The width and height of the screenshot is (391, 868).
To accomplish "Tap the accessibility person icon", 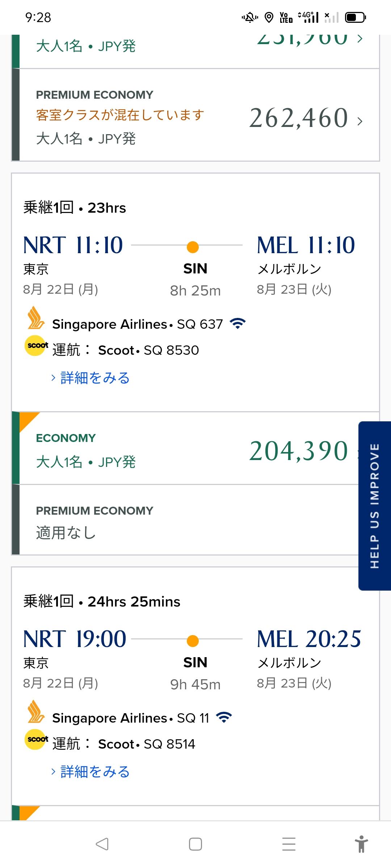I will click(x=361, y=844).
